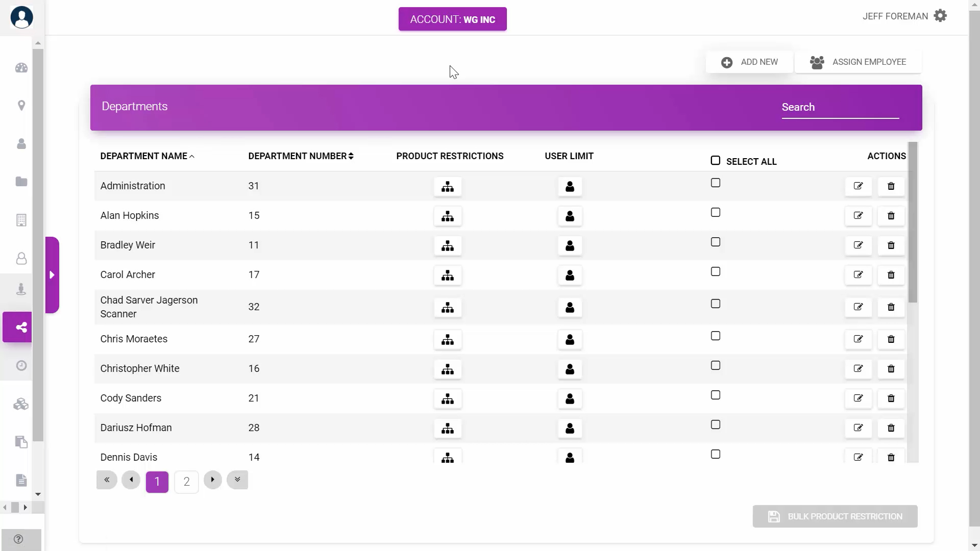The image size is (980, 551).
Task: Check the Alan Hopkins row checkbox
Action: pyautogui.click(x=716, y=212)
